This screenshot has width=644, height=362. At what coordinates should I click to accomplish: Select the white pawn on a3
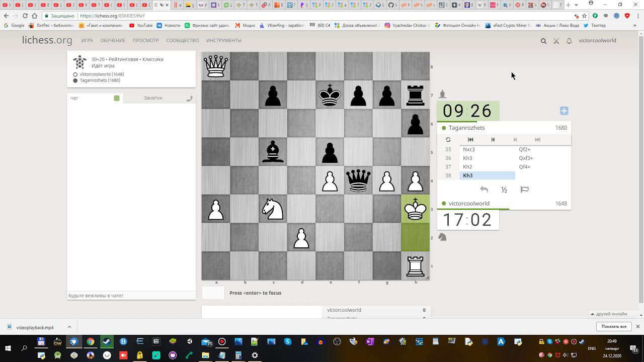pos(216,209)
